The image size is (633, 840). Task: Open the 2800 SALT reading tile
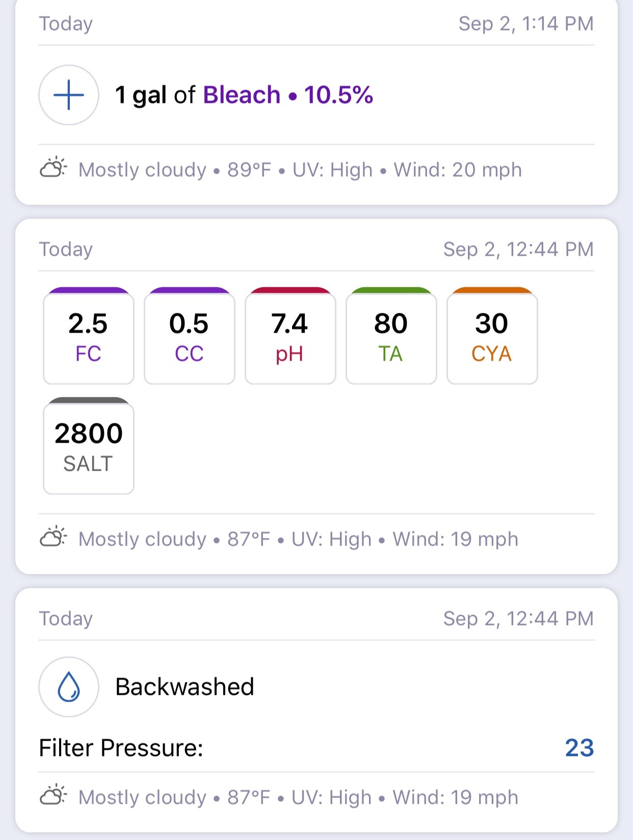(89, 446)
